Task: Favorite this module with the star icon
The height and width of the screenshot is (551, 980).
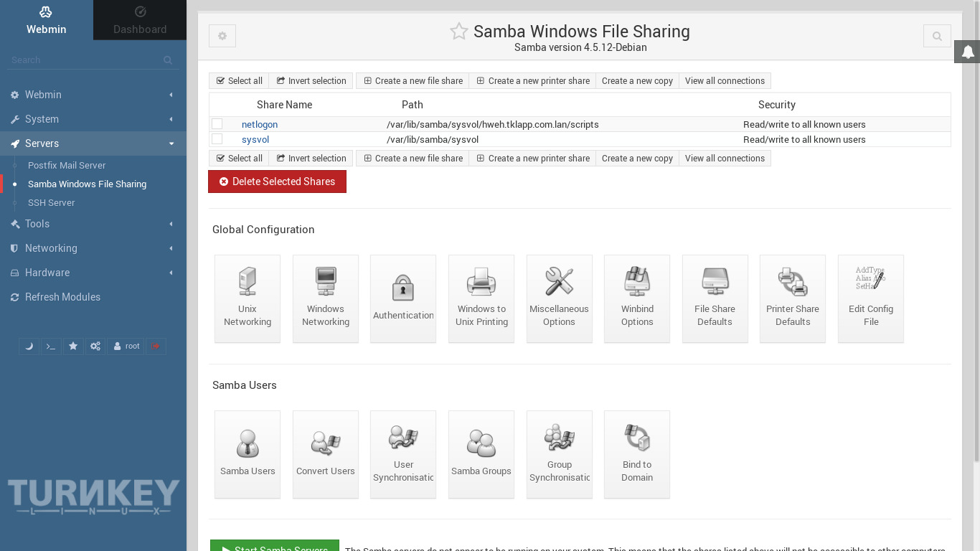Action: [x=459, y=32]
